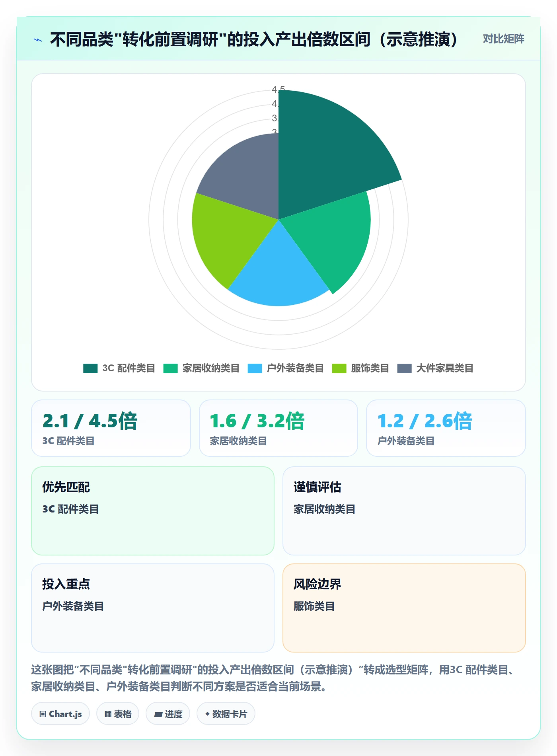Click the 表格 tag chip
Viewport: 557px width, 756px height.
(118, 714)
